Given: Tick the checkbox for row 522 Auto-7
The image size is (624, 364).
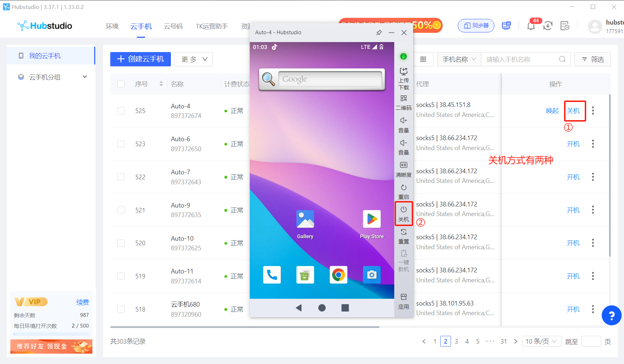Looking at the screenshot, I should coord(121,177).
